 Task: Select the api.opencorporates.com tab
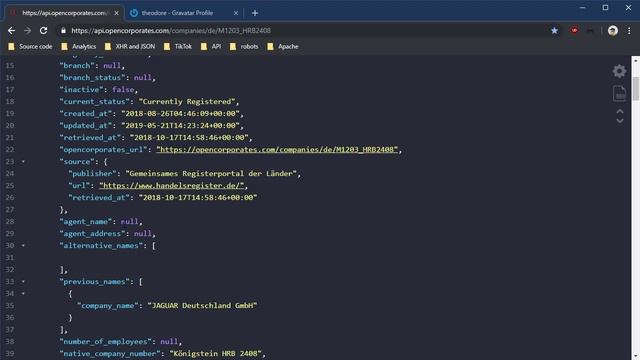coord(64,13)
